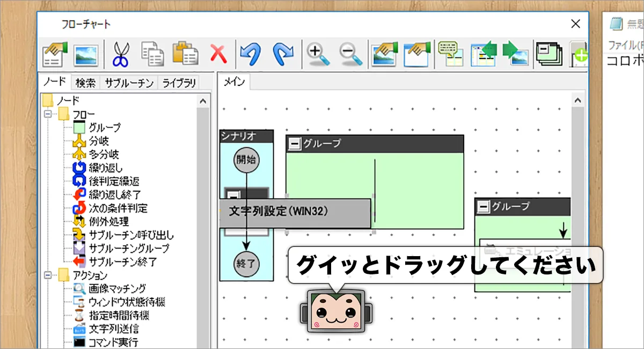
Task: Click the hand over blank window icon
Action: [417, 54]
